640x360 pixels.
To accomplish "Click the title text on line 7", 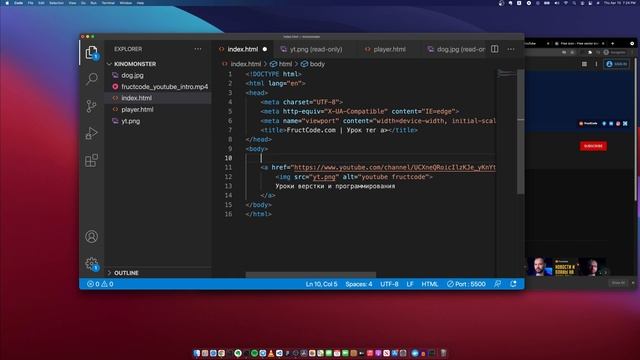I will click(x=338, y=130).
